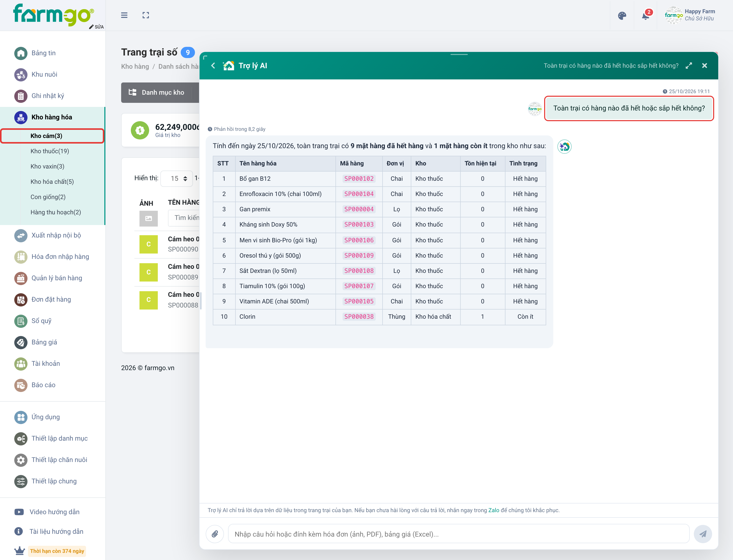Image resolution: width=733 pixels, height=560 pixels.
Task: Click the SỬA edit logo pencil
Action: (96, 27)
